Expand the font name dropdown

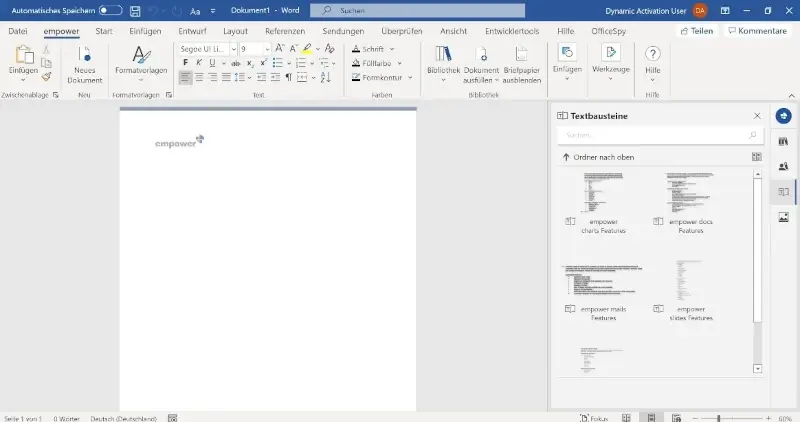(232, 49)
